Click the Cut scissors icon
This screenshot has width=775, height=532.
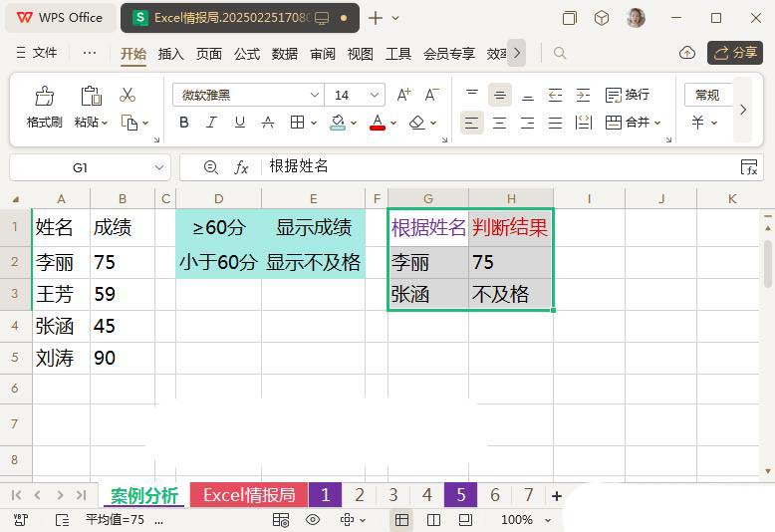point(128,95)
